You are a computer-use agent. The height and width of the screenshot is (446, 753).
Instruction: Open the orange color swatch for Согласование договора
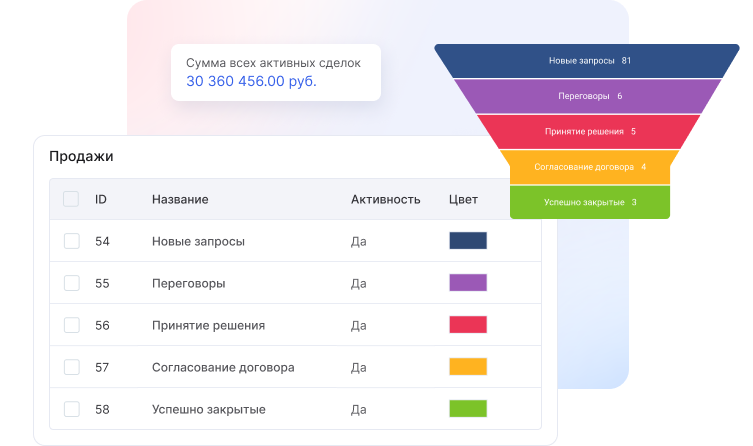coord(467,367)
